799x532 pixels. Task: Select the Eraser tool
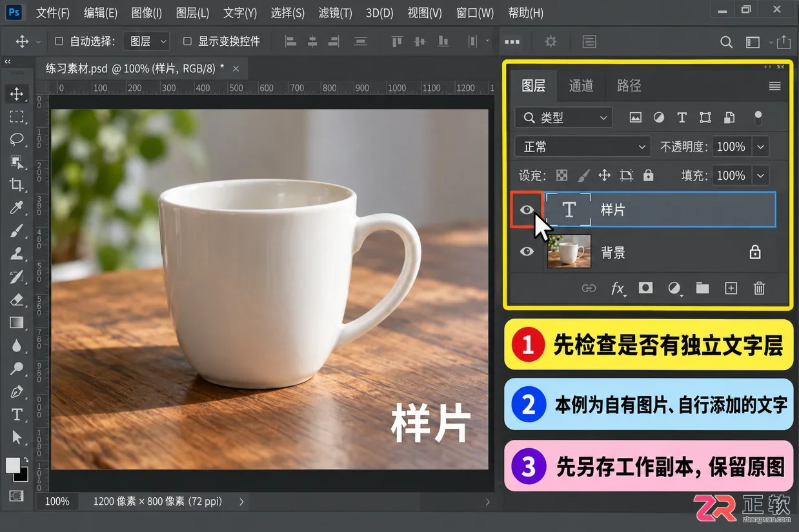click(17, 300)
